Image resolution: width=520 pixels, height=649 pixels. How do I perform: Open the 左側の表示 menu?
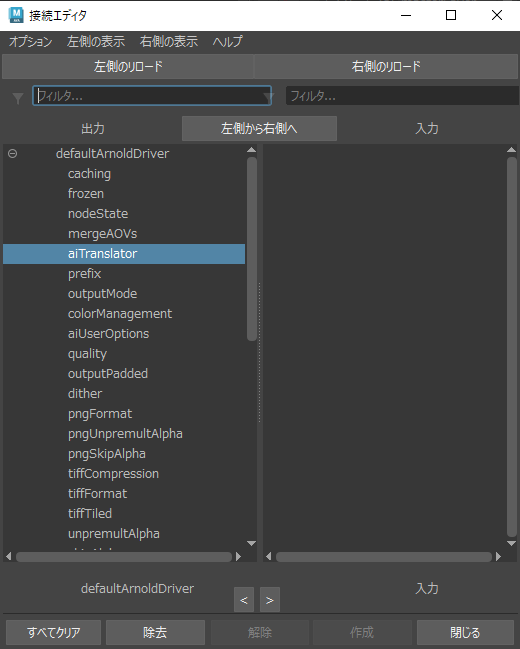click(x=96, y=41)
